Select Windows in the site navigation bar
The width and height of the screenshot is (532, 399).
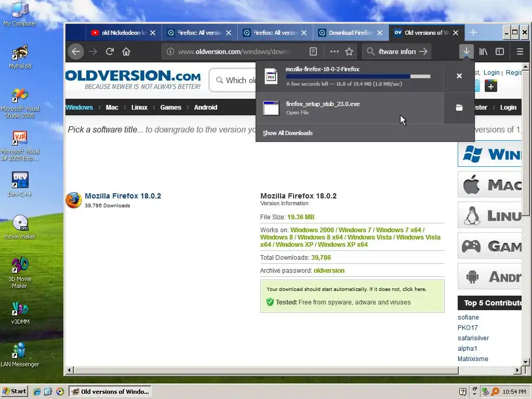click(79, 108)
